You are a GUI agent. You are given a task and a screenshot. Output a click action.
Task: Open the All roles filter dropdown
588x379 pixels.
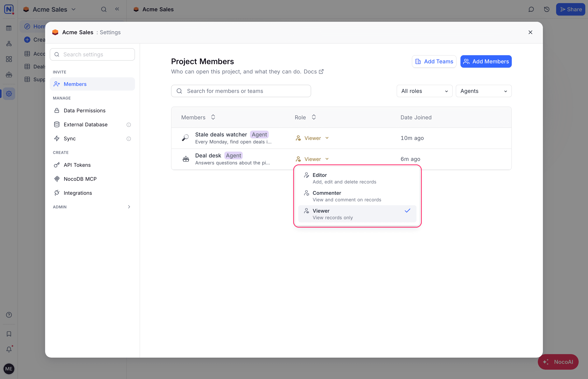pyautogui.click(x=424, y=91)
